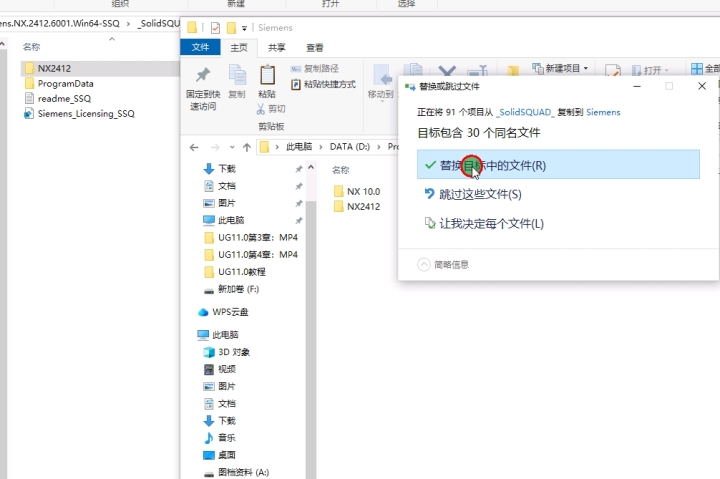Click the quick access new folder icon

pyautogui.click(x=231, y=28)
